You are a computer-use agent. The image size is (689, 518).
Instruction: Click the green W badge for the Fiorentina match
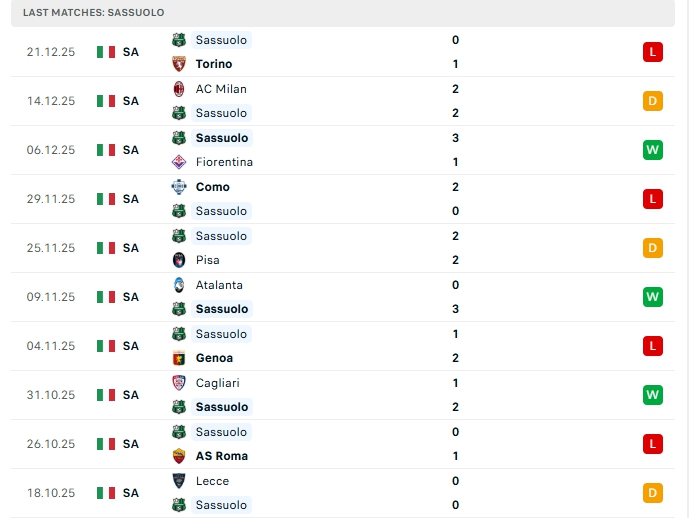[652, 150]
